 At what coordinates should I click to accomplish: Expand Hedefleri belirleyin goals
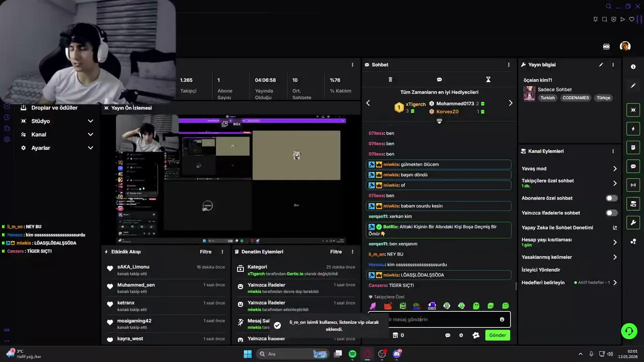[615, 283]
